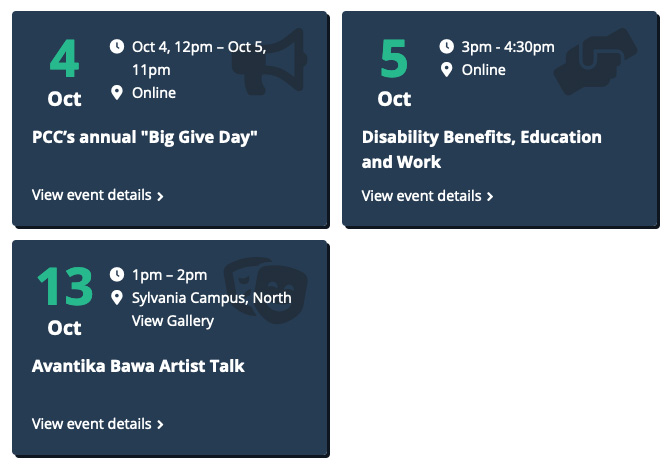Click the green 13 Oct date
Screen dimensions: 672x469
tap(65, 301)
